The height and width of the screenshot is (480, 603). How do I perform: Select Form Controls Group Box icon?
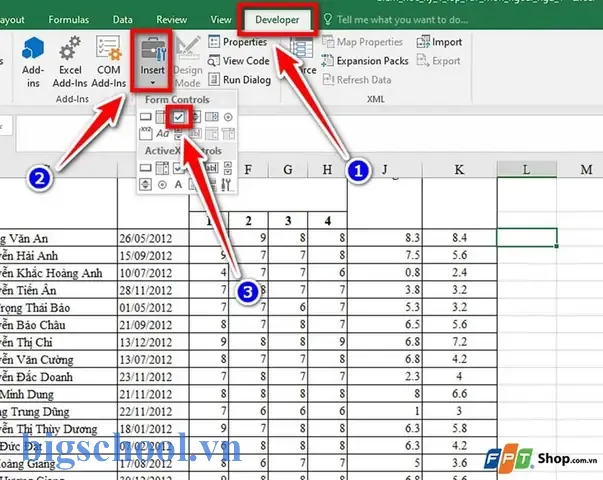coord(145,133)
